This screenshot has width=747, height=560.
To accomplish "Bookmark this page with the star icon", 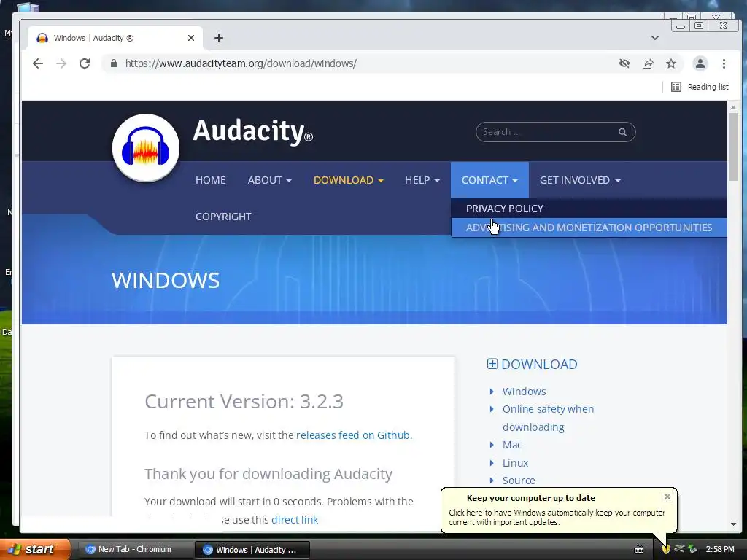I will 671,63.
